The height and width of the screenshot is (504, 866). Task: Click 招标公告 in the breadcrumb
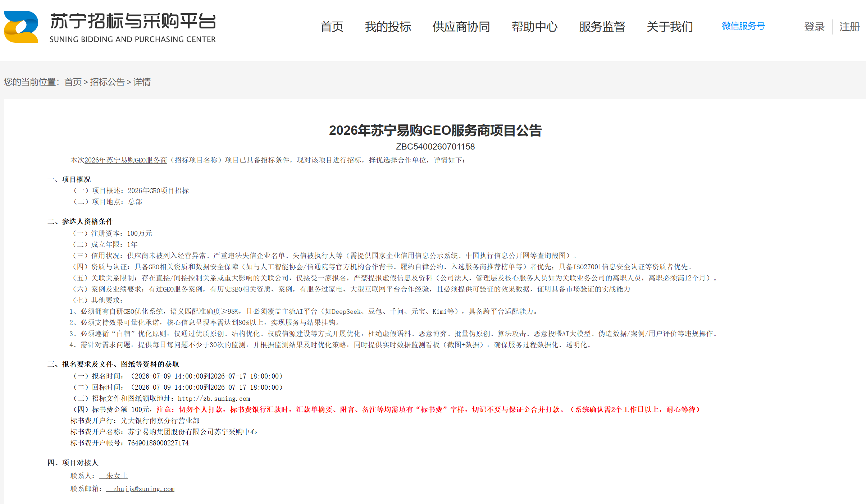(107, 82)
